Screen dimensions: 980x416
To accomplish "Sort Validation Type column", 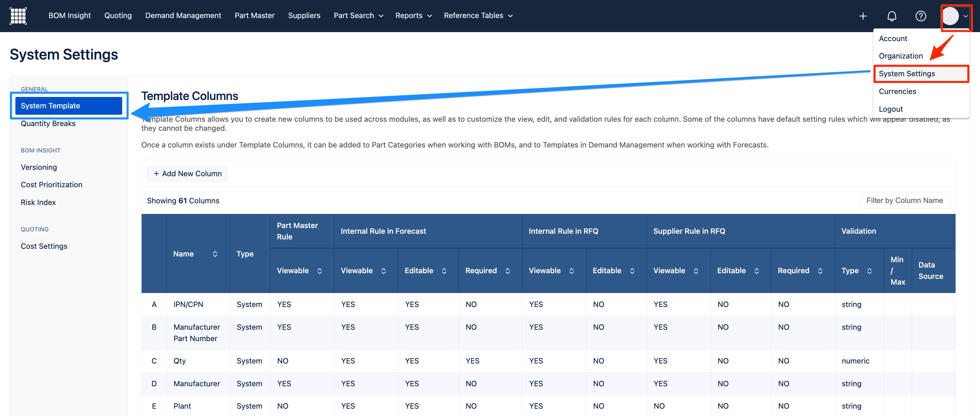I will tap(869, 271).
